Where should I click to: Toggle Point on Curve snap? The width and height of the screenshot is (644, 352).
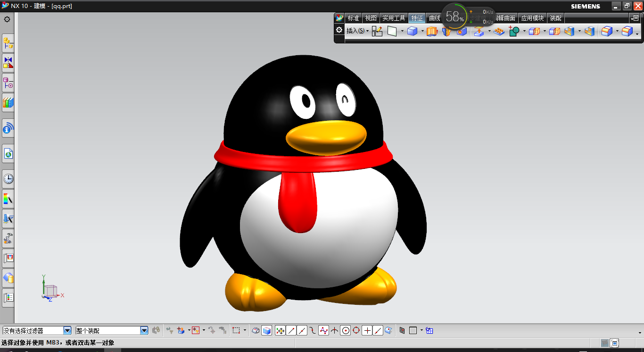[x=378, y=331]
